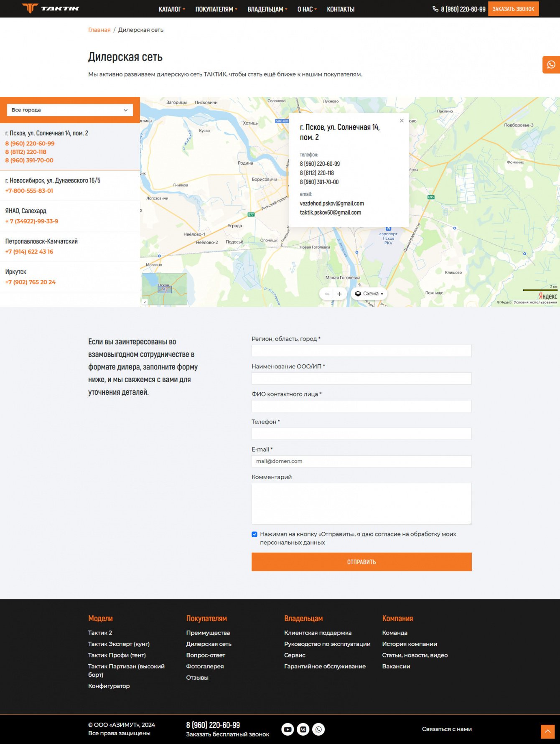Select the ЯНАО, Салехард dealer entry

pos(70,216)
